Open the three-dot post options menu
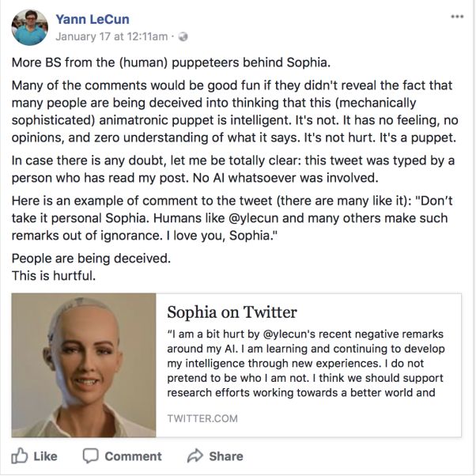476x476 pixels. coord(457,17)
